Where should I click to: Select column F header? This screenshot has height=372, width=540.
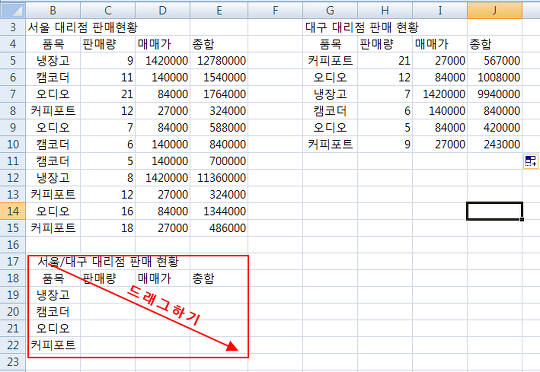pyautogui.click(x=275, y=11)
